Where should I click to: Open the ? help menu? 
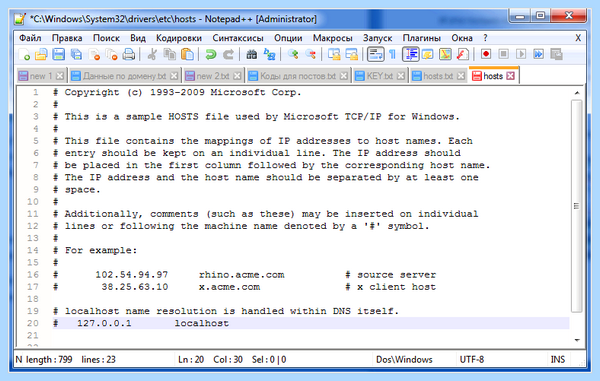tap(485, 38)
